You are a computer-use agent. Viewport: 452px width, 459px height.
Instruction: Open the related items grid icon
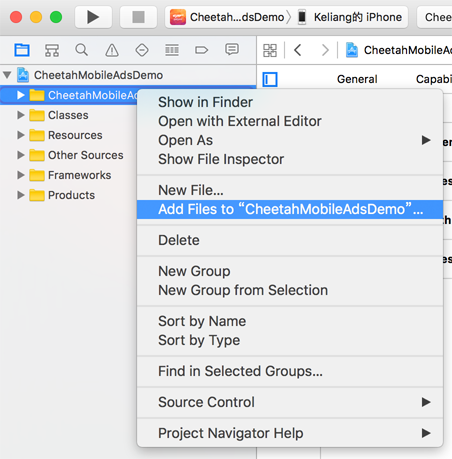click(270, 50)
